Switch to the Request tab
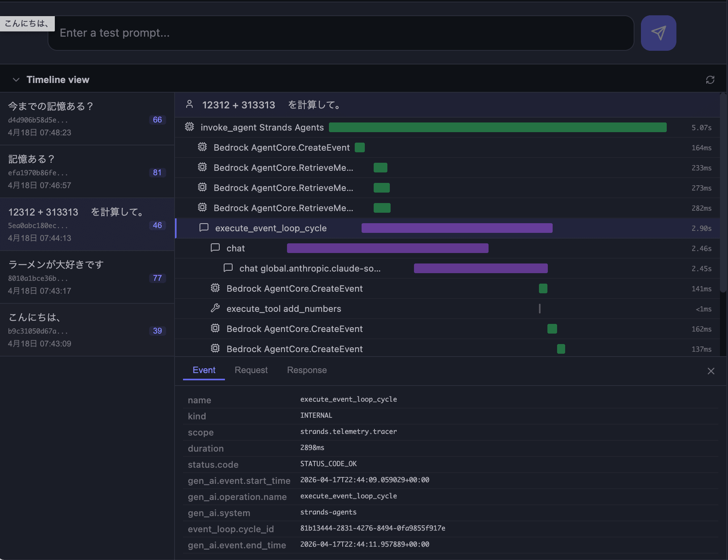 coord(251,370)
